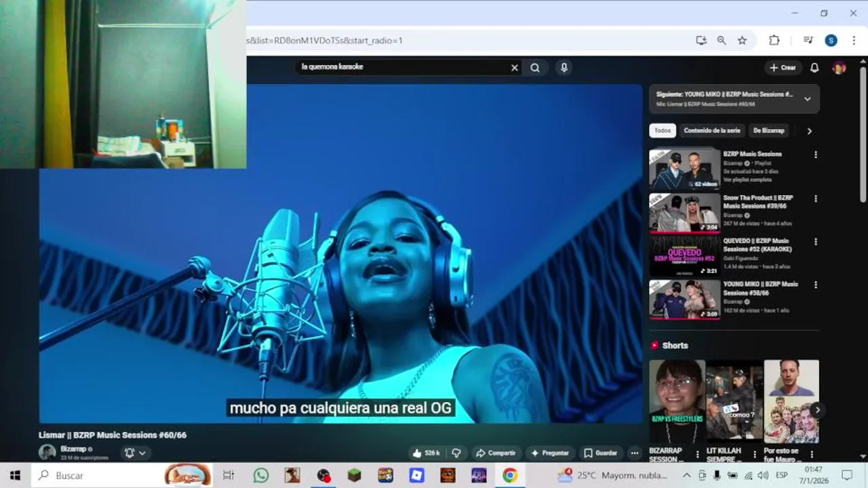Viewport: 868px width, 488px height.
Task: Click Chrome icon in the taskbar
Action: (510, 476)
